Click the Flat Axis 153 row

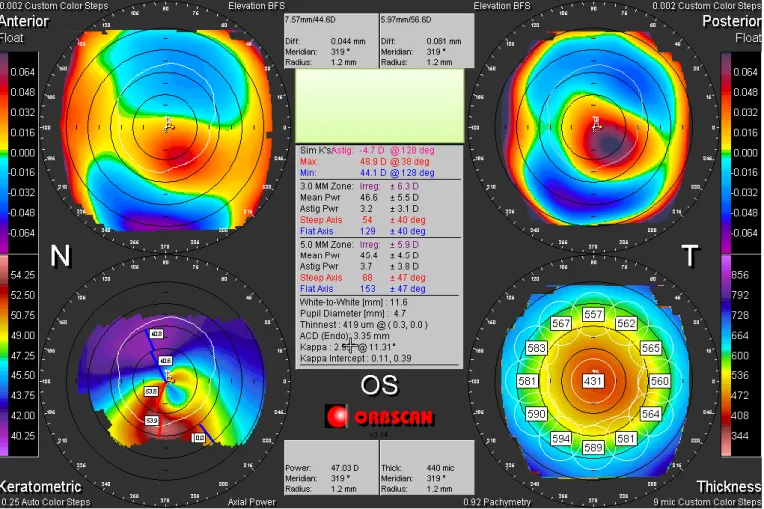[x=363, y=289]
